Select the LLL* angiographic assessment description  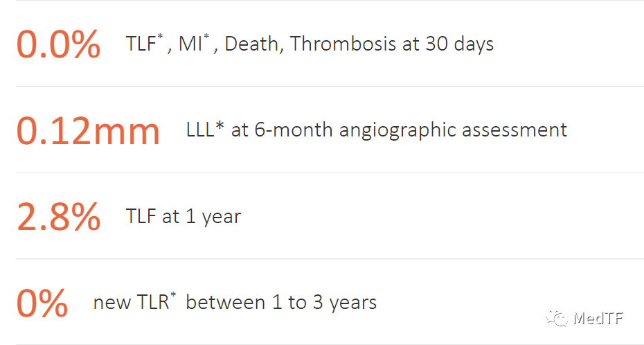[x=377, y=130]
